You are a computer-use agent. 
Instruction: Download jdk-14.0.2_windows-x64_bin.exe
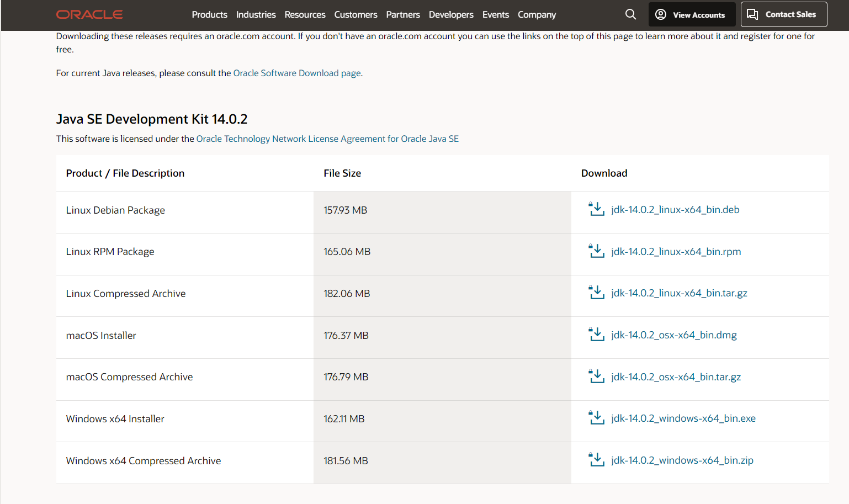[683, 418]
